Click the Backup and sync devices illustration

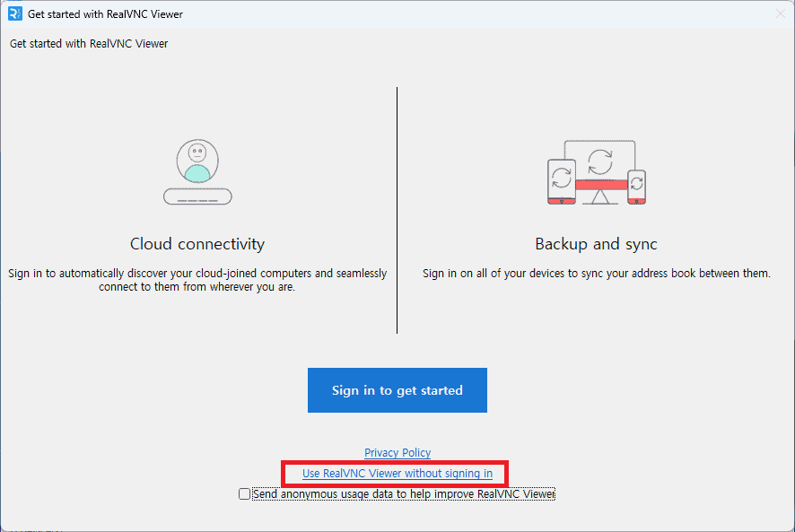(x=597, y=173)
